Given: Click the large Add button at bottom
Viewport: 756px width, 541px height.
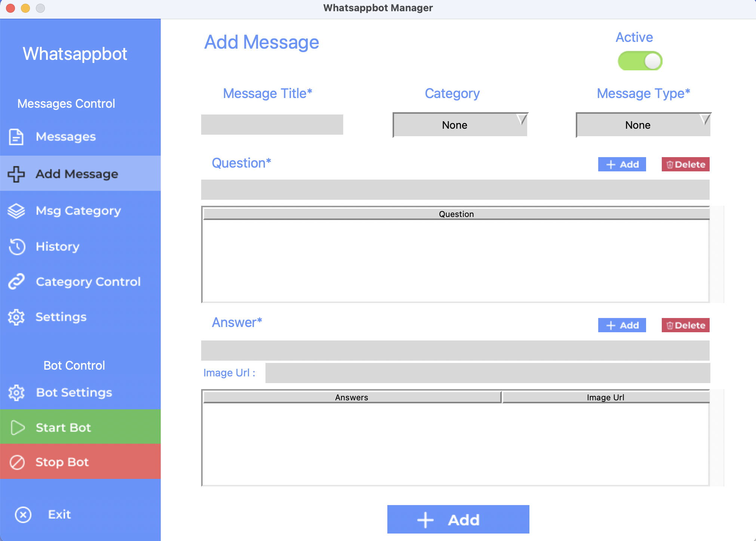Looking at the screenshot, I should click(458, 519).
